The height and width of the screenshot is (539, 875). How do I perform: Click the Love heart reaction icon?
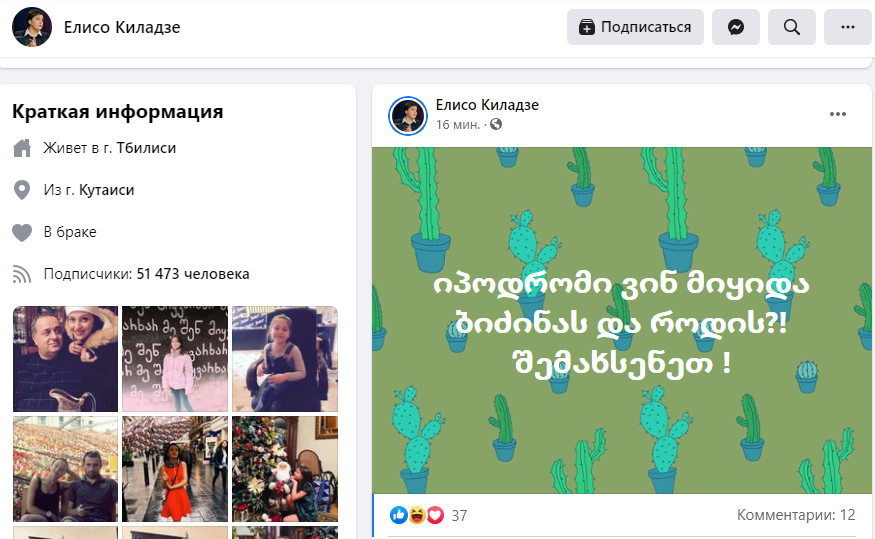coord(435,515)
